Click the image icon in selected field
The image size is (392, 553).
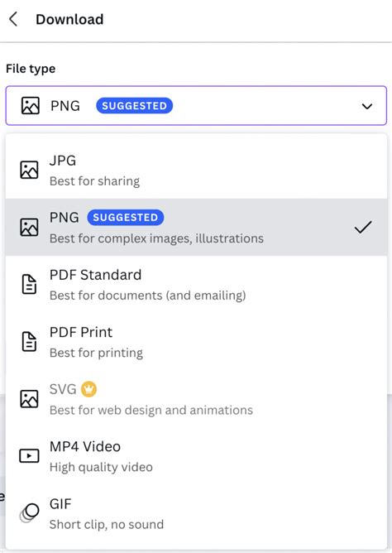click(31, 106)
